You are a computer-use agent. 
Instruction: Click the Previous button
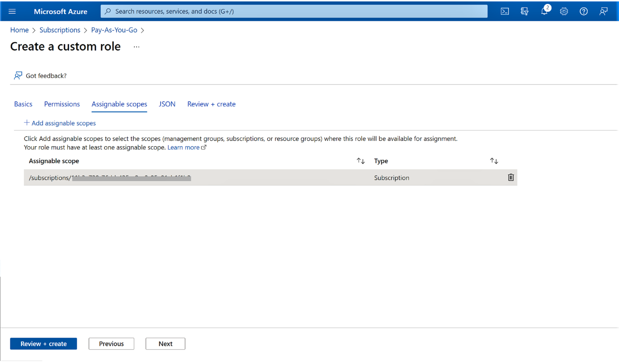click(x=111, y=344)
